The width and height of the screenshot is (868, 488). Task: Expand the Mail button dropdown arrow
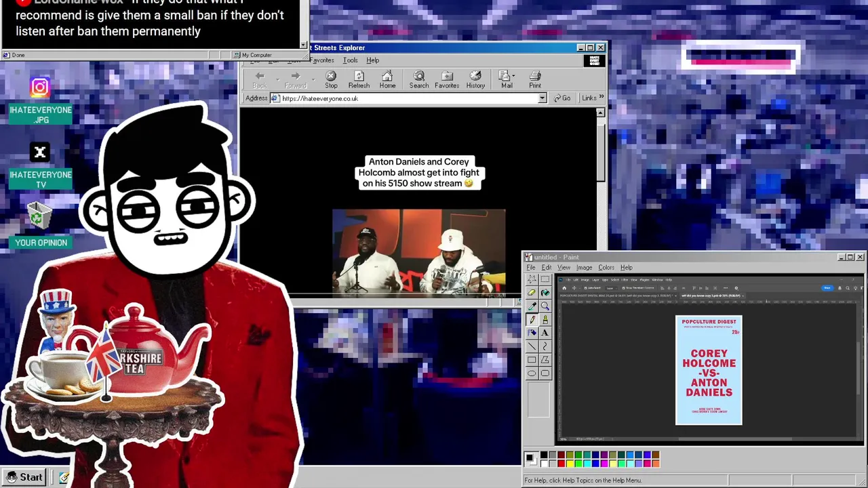click(514, 76)
